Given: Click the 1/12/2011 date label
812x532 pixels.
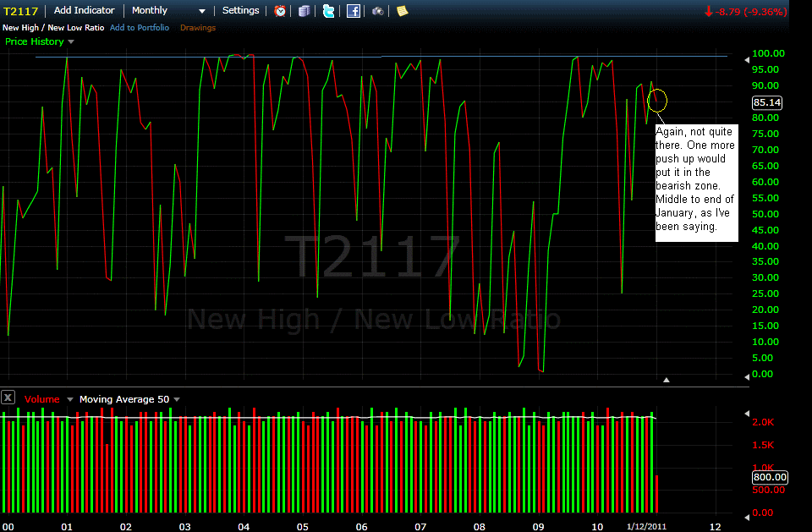Looking at the screenshot, I should [646, 526].
